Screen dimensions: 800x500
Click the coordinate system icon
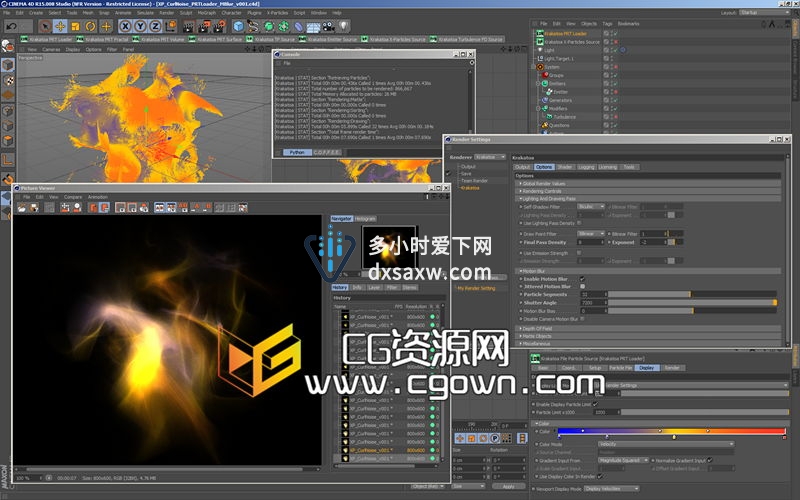point(171,26)
